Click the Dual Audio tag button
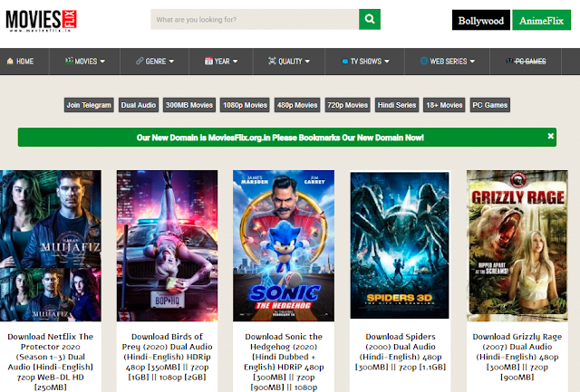 [139, 105]
